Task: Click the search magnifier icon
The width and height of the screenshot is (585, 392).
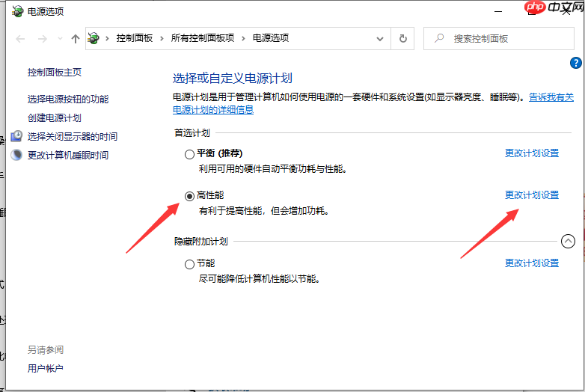Action: pyautogui.click(x=439, y=38)
